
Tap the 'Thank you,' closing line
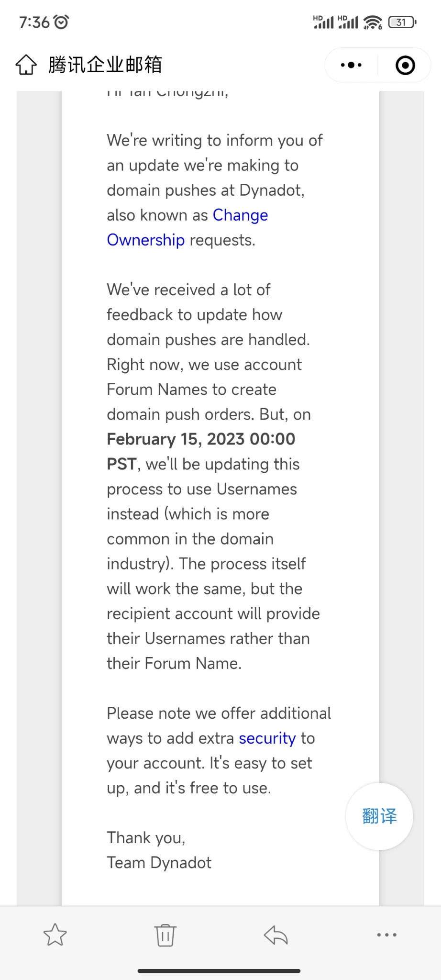(x=146, y=838)
